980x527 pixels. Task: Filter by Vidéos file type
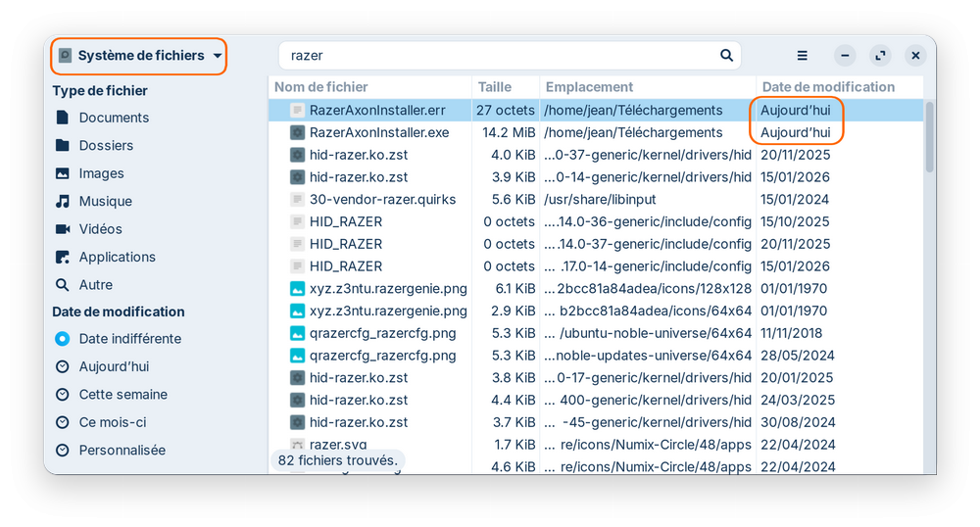point(100,229)
